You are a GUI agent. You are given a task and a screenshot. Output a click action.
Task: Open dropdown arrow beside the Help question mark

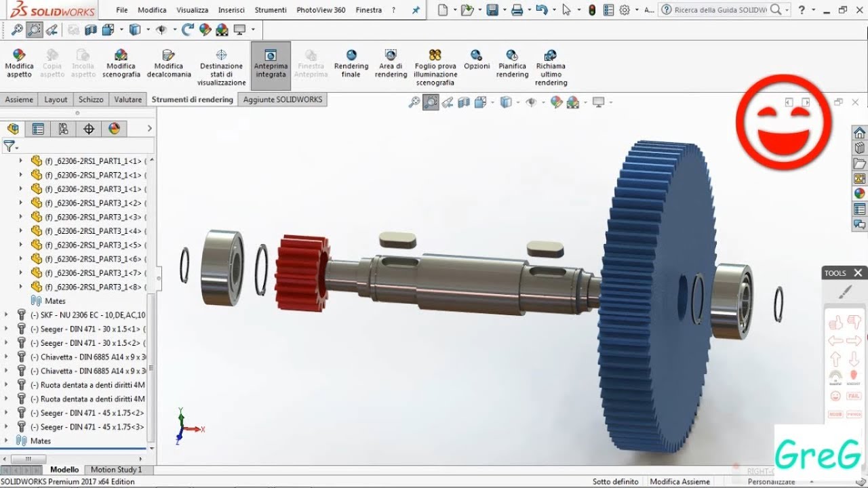pos(813,10)
